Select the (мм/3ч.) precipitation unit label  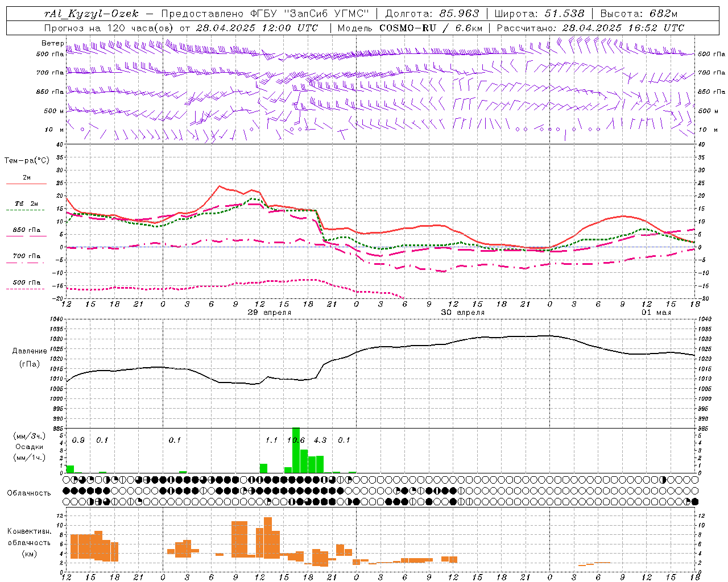pos(29,436)
